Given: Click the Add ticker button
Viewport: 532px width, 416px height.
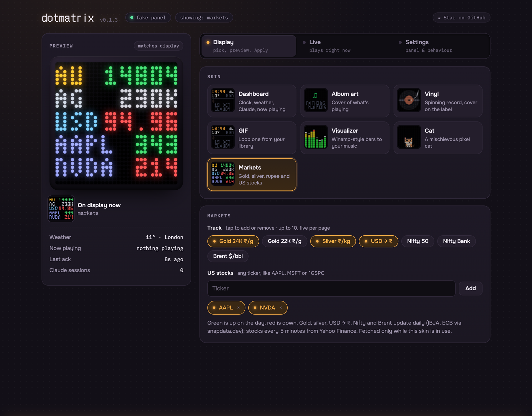Looking at the screenshot, I should point(470,289).
